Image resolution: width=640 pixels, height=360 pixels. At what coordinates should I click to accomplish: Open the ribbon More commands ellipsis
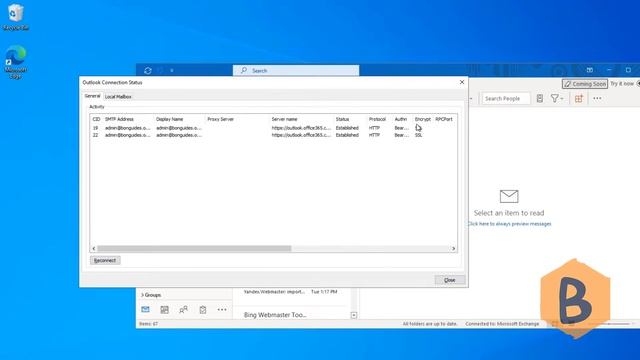click(597, 98)
